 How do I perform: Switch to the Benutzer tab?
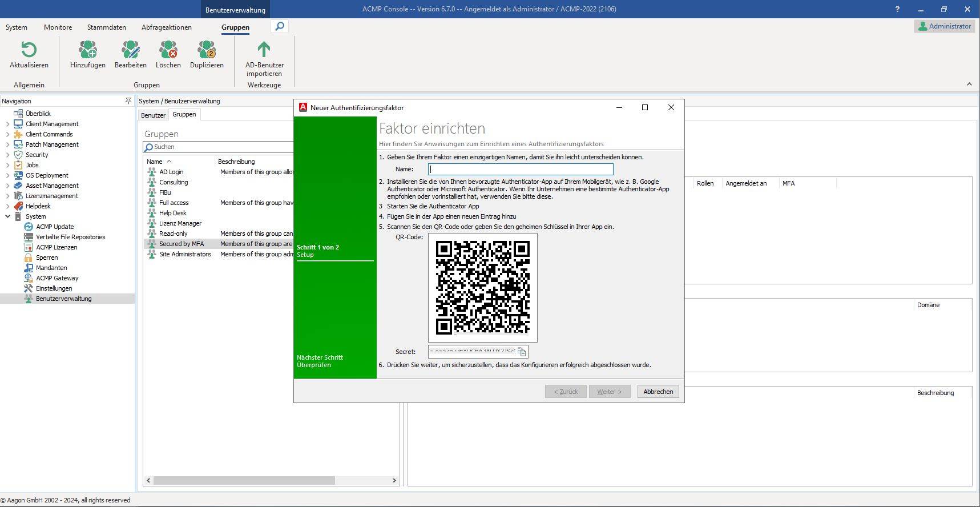pyautogui.click(x=154, y=115)
